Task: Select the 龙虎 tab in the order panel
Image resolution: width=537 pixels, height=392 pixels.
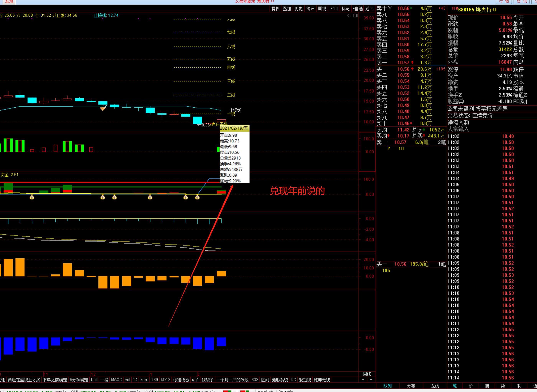Action: pyautogui.click(x=435, y=386)
